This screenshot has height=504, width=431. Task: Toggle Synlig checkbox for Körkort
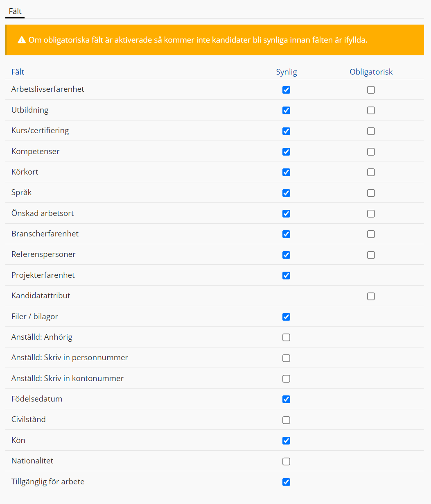(x=286, y=172)
